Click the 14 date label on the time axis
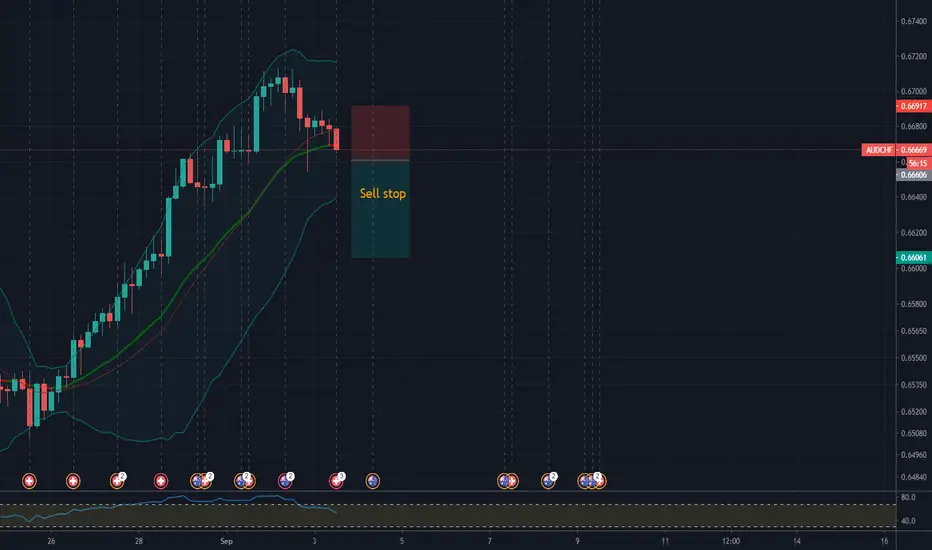The height and width of the screenshot is (550, 932). point(797,541)
